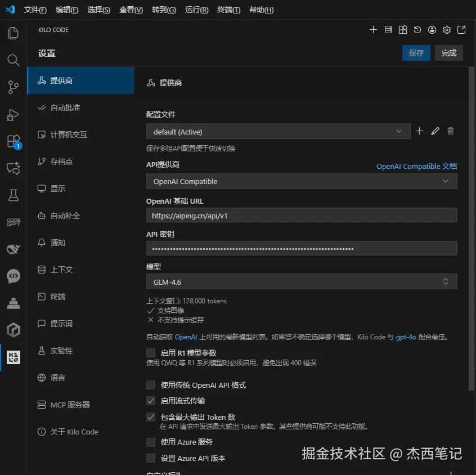
Task: Click the VS Code logo icon
Action: tap(10, 10)
